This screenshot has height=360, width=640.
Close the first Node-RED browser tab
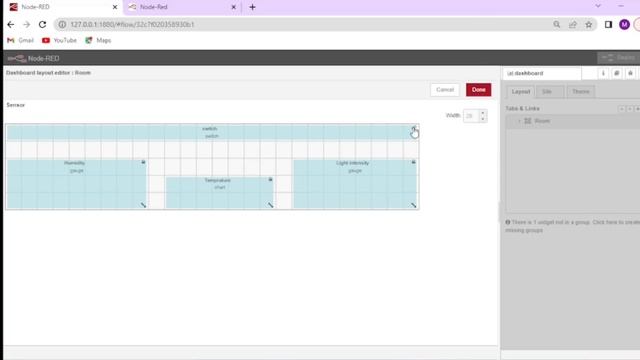115,7
